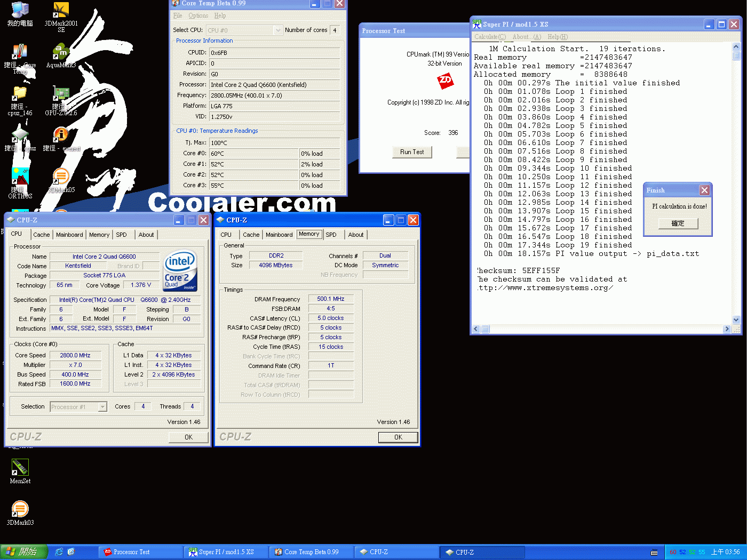Confirm the PI calculation done dialog

click(x=678, y=223)
